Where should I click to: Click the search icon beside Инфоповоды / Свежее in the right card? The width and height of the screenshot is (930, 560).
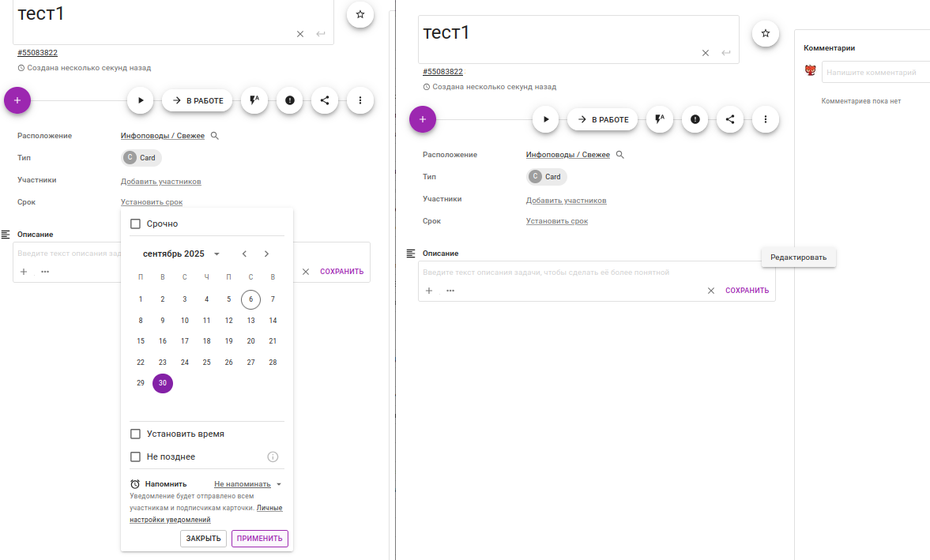coord(620,155)
